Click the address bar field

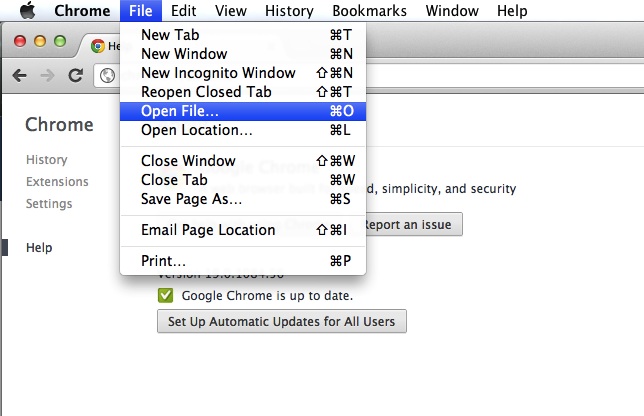pos(369,76)
